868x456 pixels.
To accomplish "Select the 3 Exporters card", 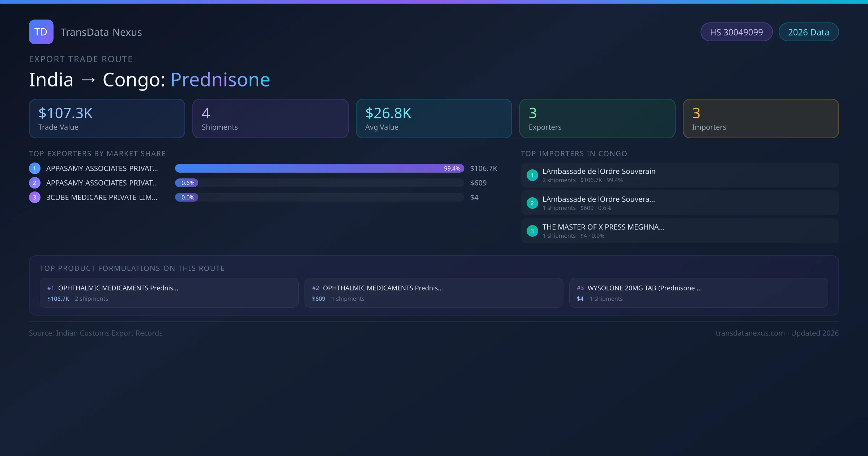I will click(x=597, y=119).
